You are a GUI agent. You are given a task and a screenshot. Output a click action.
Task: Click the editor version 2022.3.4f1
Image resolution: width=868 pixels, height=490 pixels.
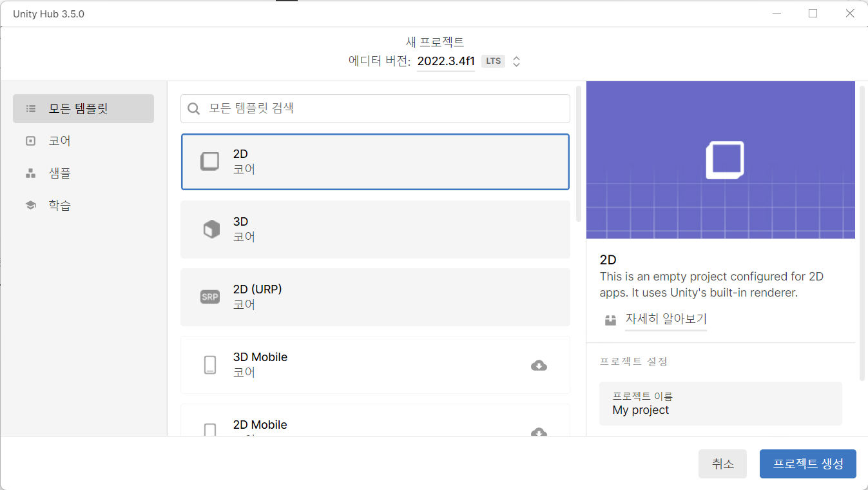446,61
